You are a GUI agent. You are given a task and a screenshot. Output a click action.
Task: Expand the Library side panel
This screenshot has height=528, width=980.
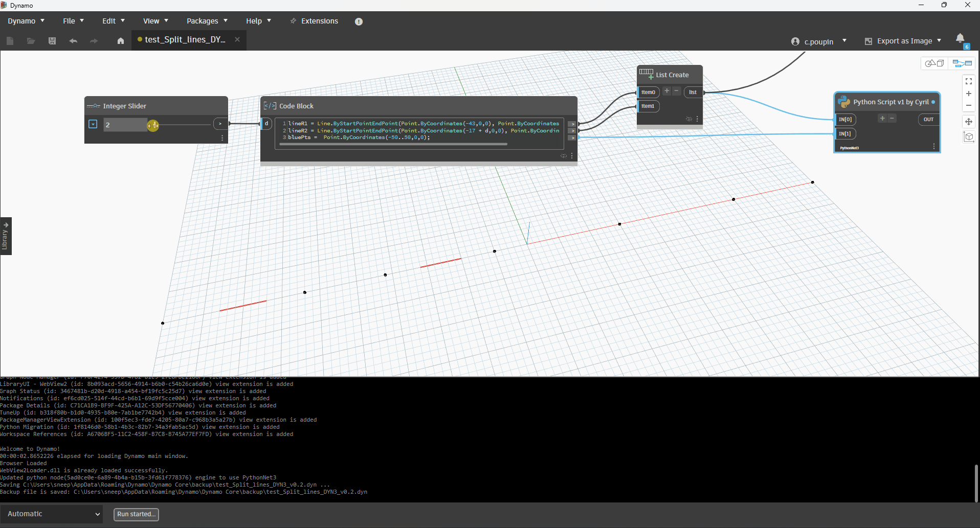click(6, 236)
